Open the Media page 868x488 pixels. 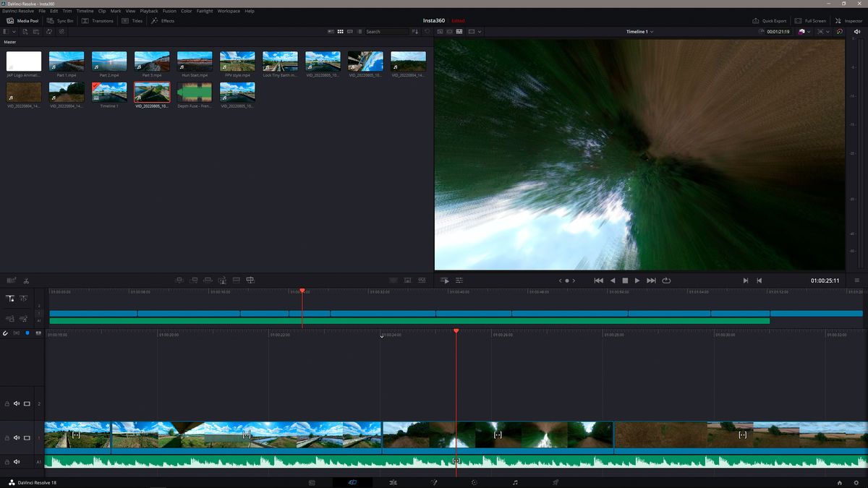(x=312, y=481)
